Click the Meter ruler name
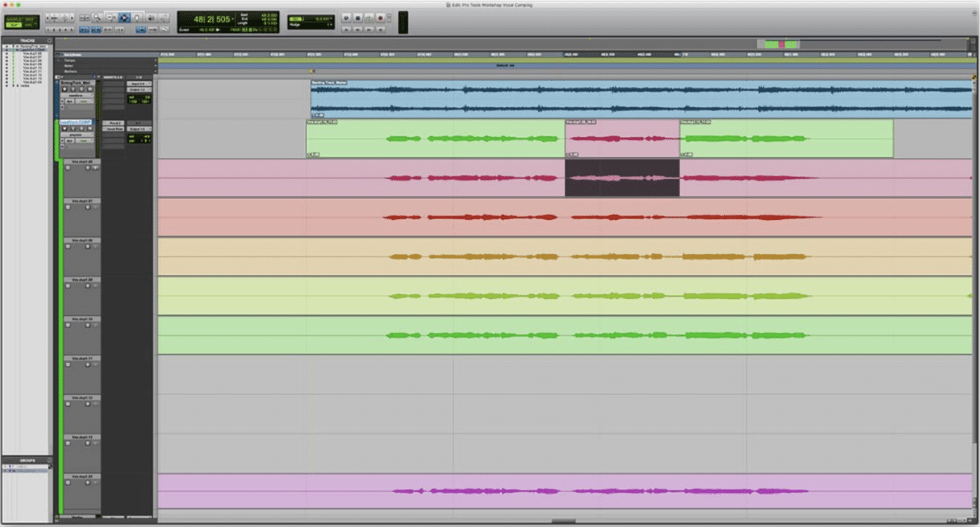 click(x=68, y=66)
